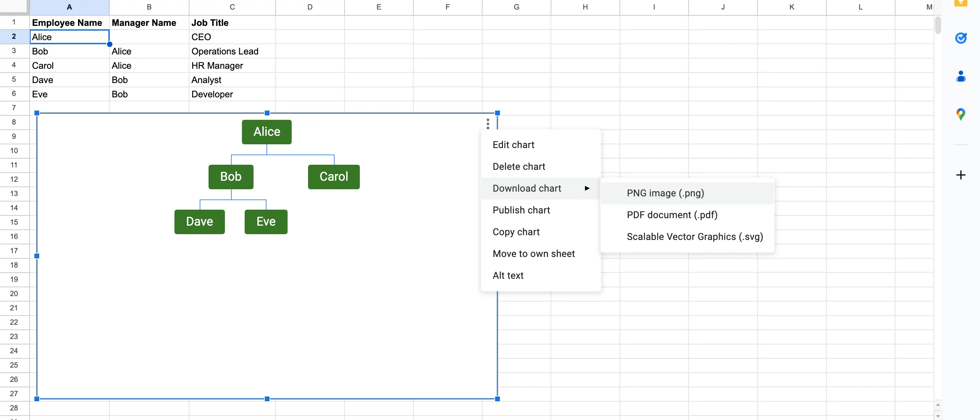Click the chart's bottom-right resize handle
980x420 pixels.
click(497, 399)
